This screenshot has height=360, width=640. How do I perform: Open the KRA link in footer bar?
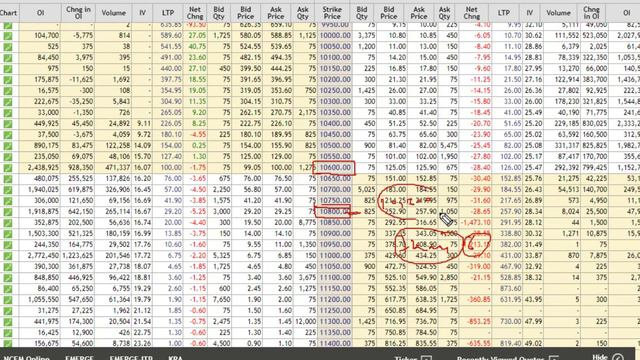(176, 358)
